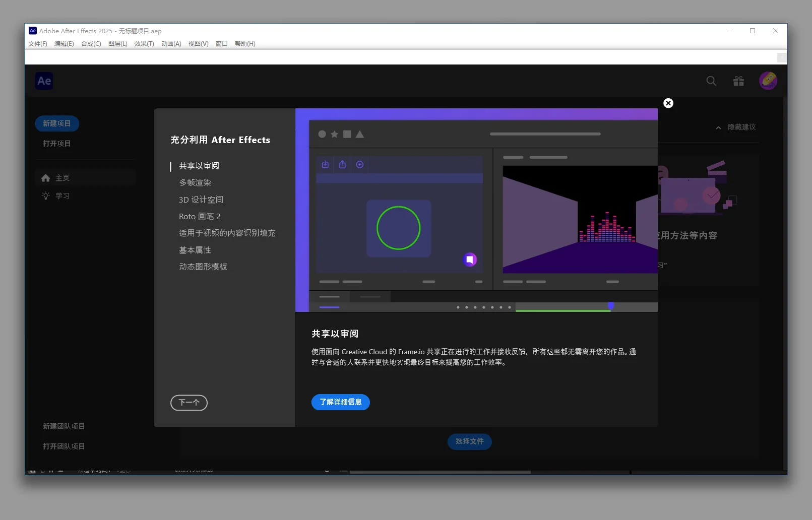Viewport: 812px width, 520px height.
Task: Click 新建团队项目 in the sidebar
Action: (x=64, y=426)
